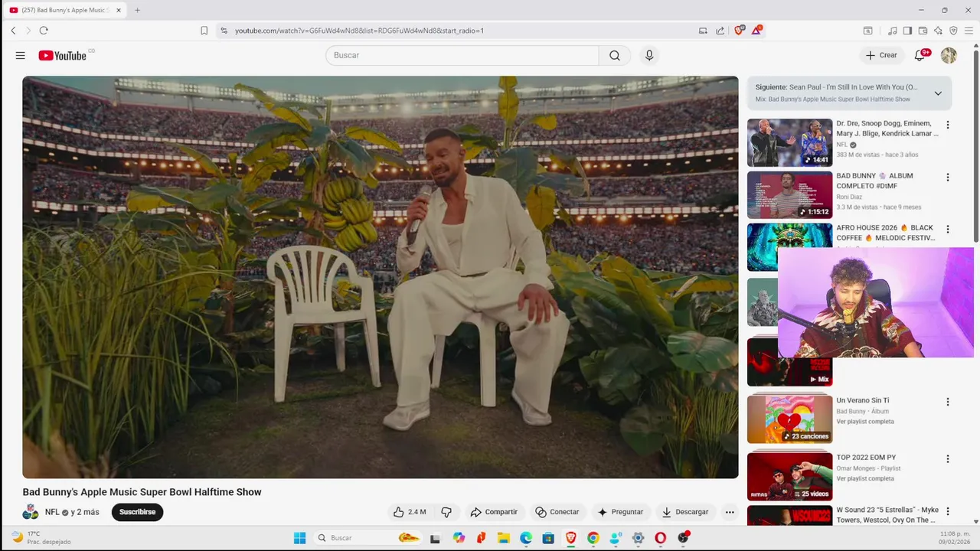Start voice search with microphone icon

coord(649,55)
